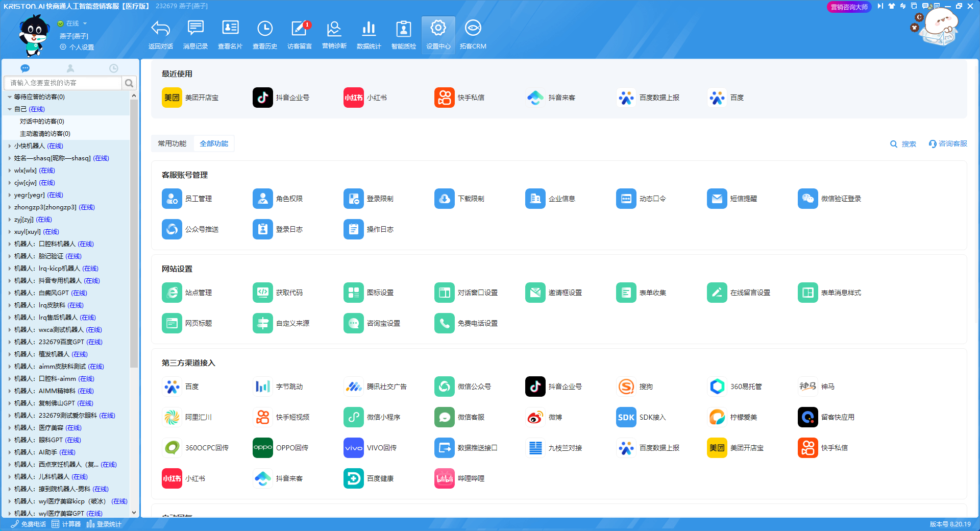Image resolution: width=980 pixels, height=531 pixels.
Task: Open 哔哩哔哩 channel integration
Action: 459,478
